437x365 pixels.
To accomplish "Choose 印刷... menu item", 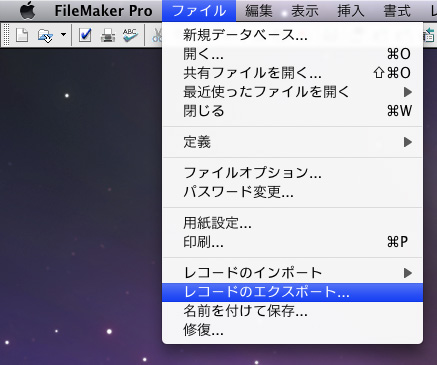I will click(x=292, y=242).
